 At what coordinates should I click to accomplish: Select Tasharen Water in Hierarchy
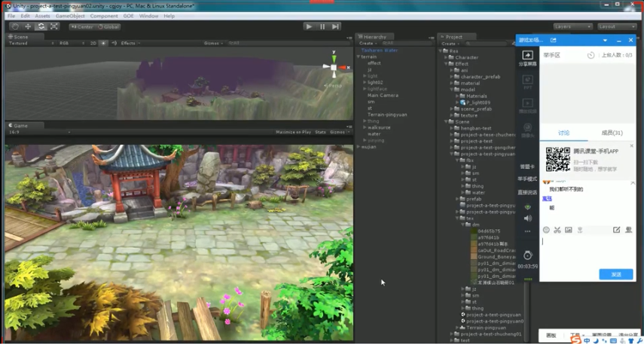pos(379,50)
